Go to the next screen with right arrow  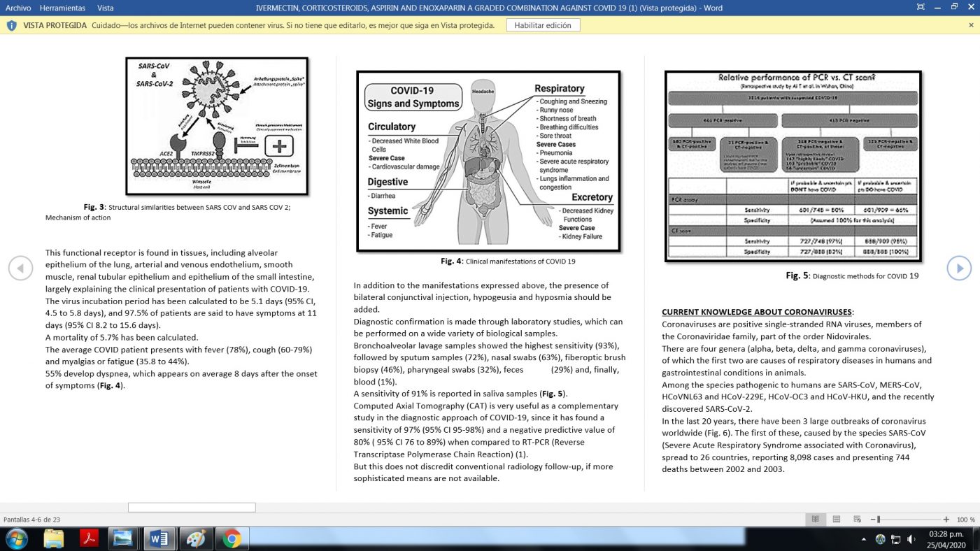(x=959, y=268)
